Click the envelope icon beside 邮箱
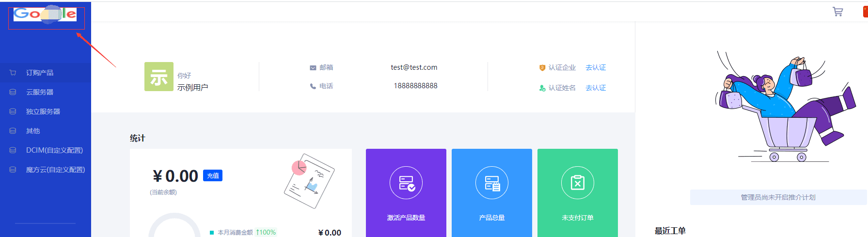 [313, 68]
